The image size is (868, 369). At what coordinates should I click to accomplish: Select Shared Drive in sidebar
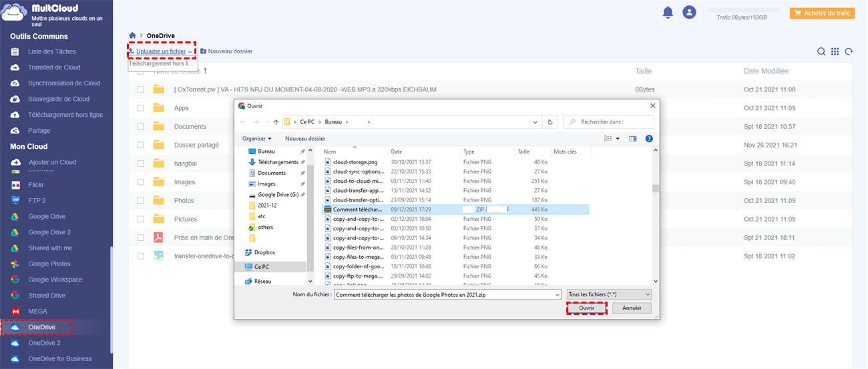pyautogui.click(x=47, y=296)
